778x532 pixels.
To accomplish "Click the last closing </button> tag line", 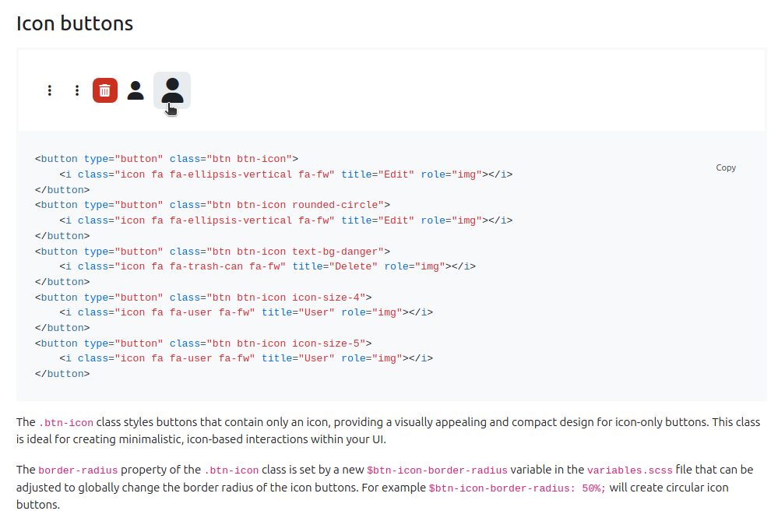I will click(62, 374).
